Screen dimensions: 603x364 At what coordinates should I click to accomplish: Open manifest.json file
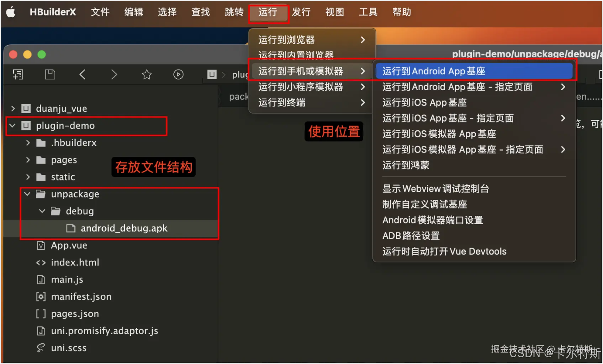click(111, 296)
